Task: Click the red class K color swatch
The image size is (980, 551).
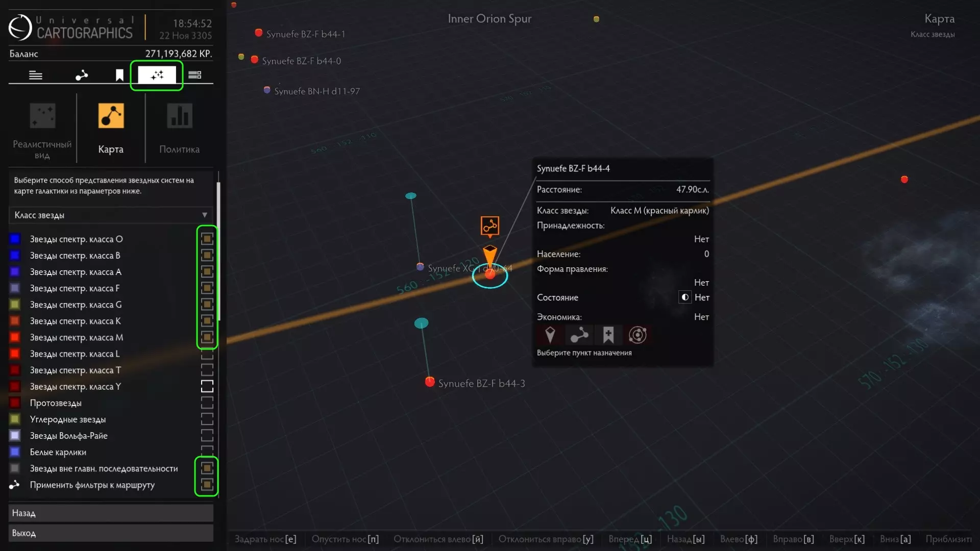Action: (15, 321)
